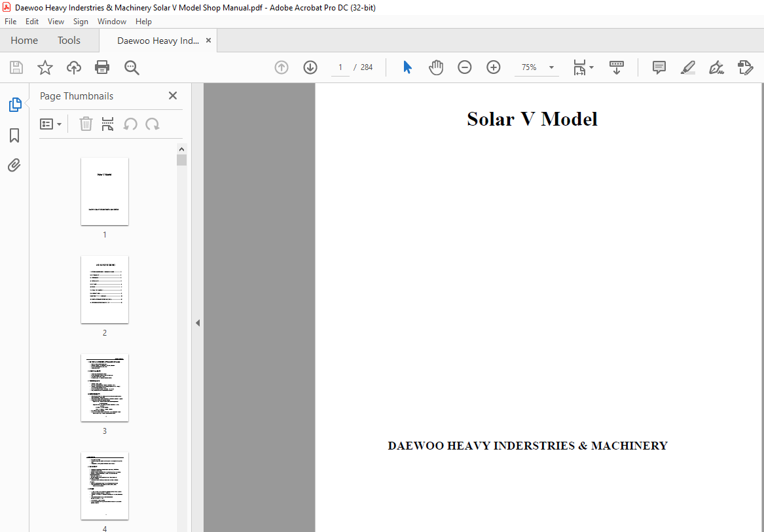Open the Attachments paperclip panel
This screenshot has width=764, height=532.
pos(14,165)
